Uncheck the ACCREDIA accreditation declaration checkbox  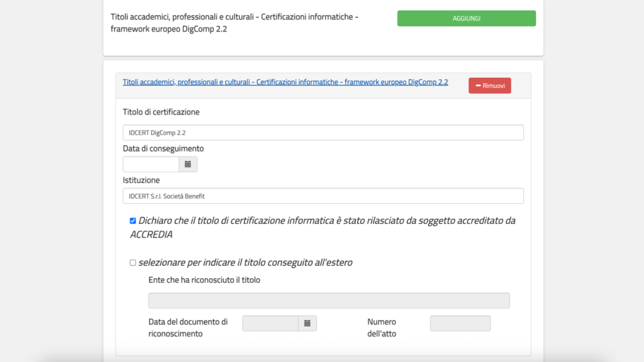(x=133, y=221)
